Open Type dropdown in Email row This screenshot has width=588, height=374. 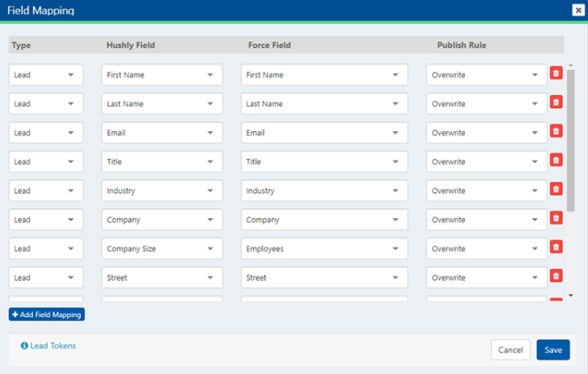pos(46,133)
